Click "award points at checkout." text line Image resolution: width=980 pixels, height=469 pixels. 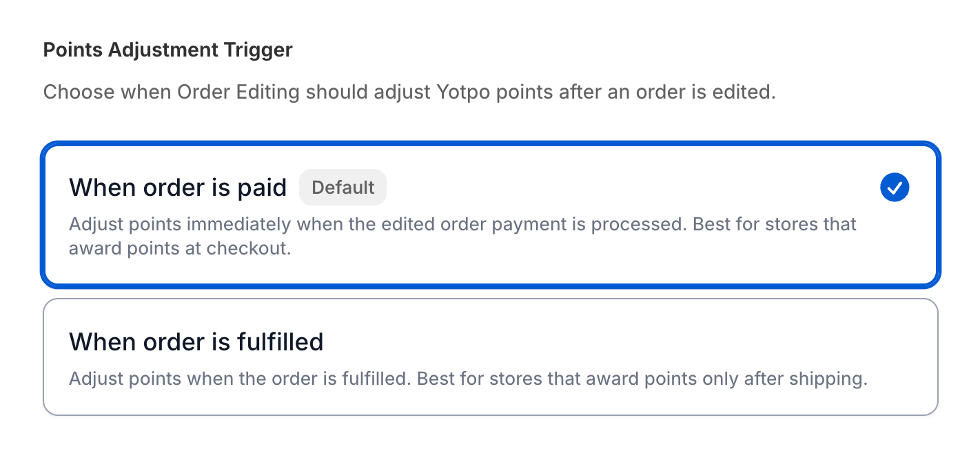coord(180,249)
